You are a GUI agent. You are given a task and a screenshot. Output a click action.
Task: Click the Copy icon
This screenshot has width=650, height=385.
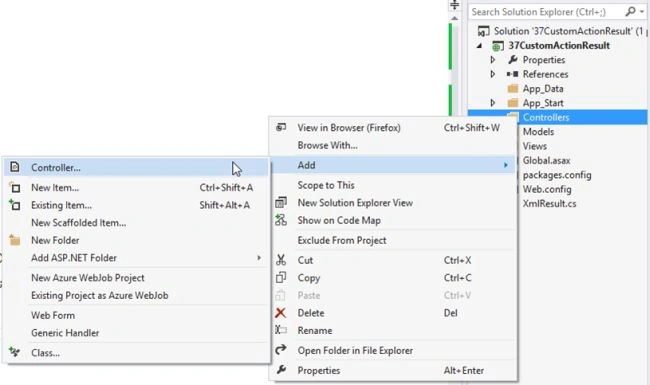click(281, 277)
